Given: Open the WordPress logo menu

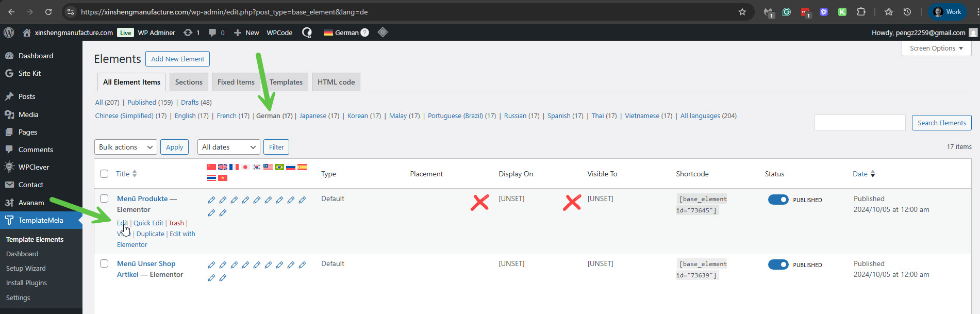Looking at the screenshot, I should click(x=9, y=32).
